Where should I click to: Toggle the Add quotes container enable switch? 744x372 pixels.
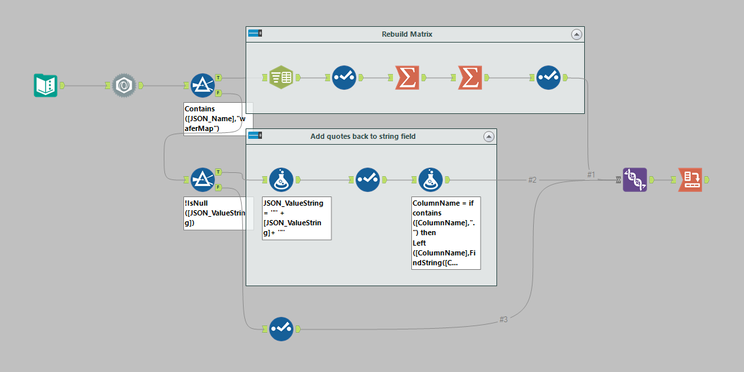(255, 136)
